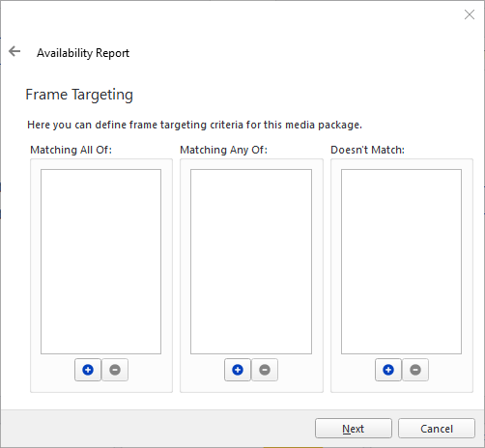485x448 pixels.
Task: Click inside the Matching All Of list box
Action: pyautogui.click(x=100, y=262)
